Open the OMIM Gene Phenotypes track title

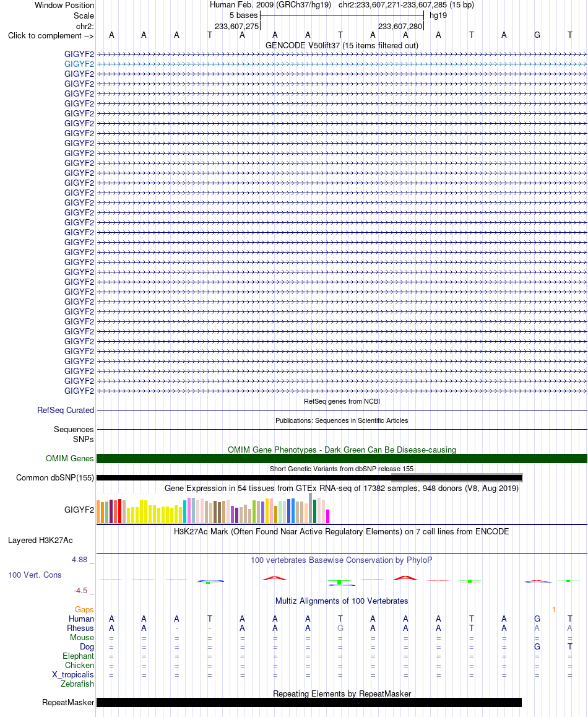tap(342, 450)
